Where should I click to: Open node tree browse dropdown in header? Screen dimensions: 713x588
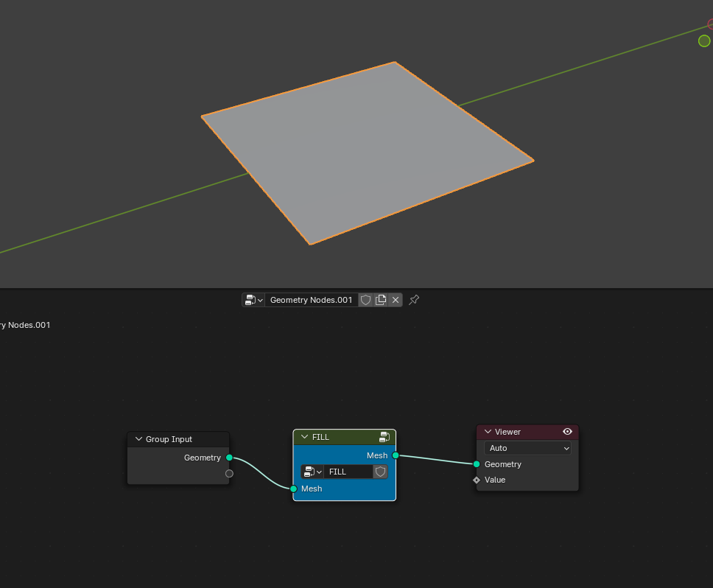tap(253, 300)
